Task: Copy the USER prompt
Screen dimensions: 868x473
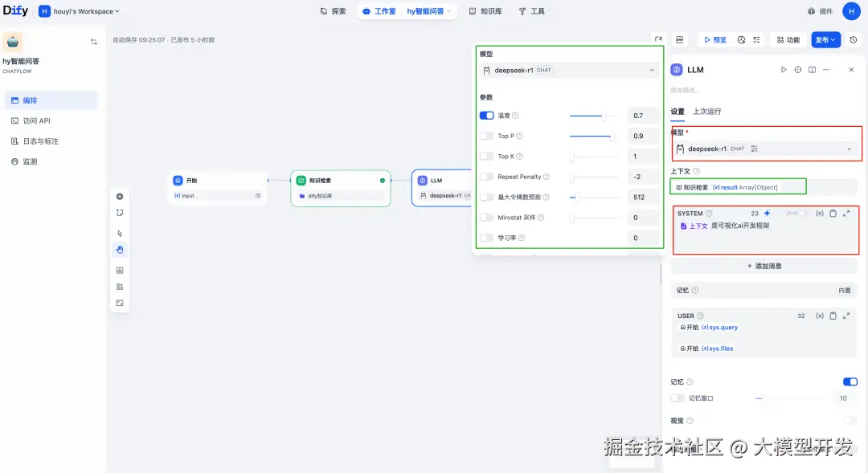Action: [x=833, y=316]
